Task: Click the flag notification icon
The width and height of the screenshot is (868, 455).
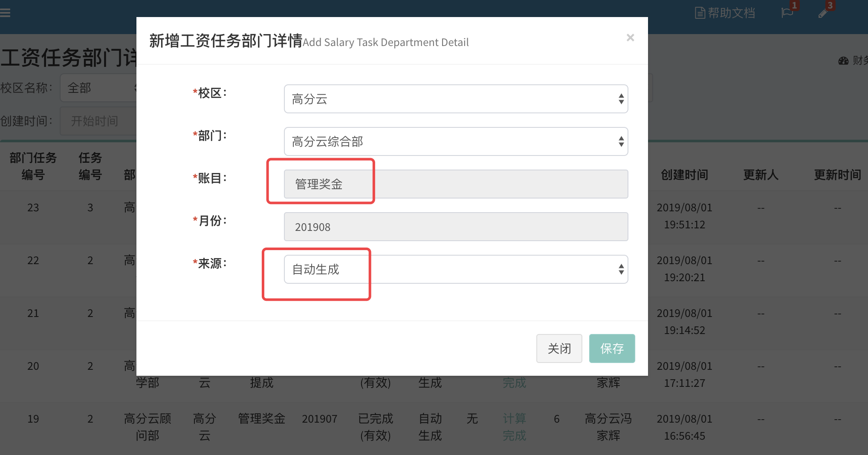Action: pyautogui.click(x=787, y=13)
